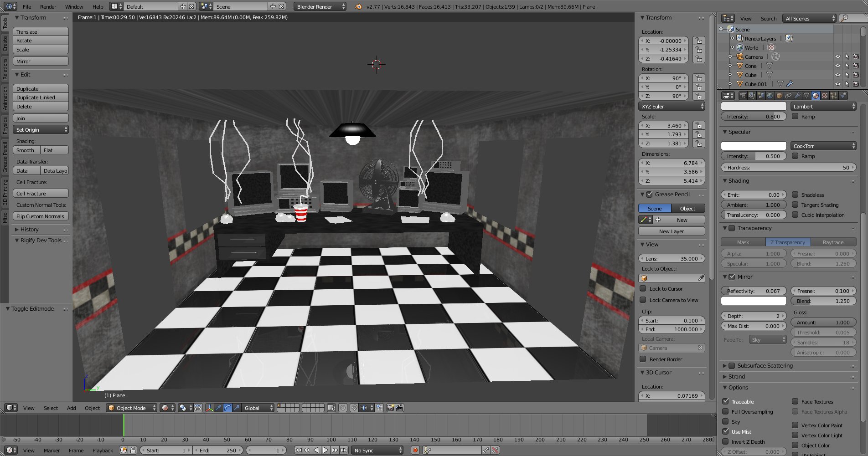
Task: Open the Render menu in top bar
Action: click(x=48, y=6)
